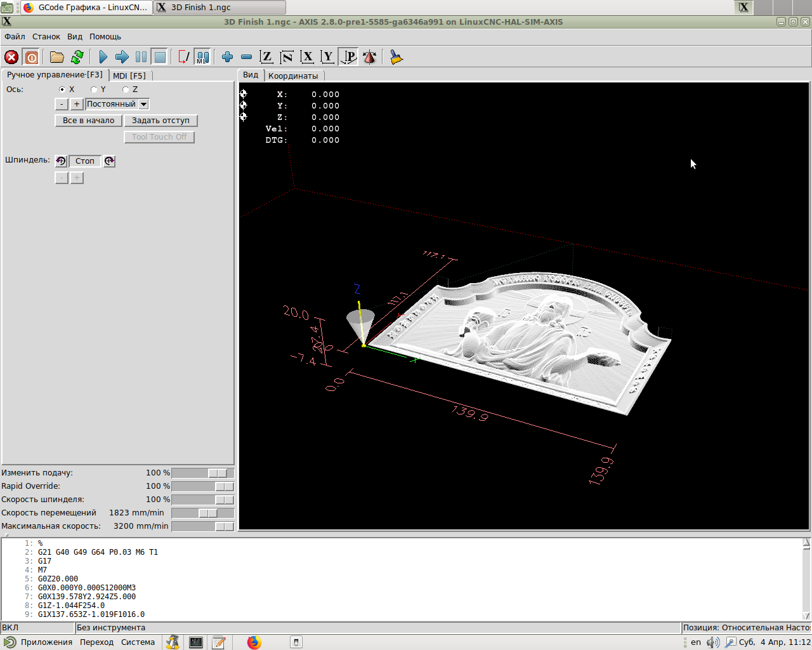
Task: Jog axis negative with minus button
Action: coord(62,104)
